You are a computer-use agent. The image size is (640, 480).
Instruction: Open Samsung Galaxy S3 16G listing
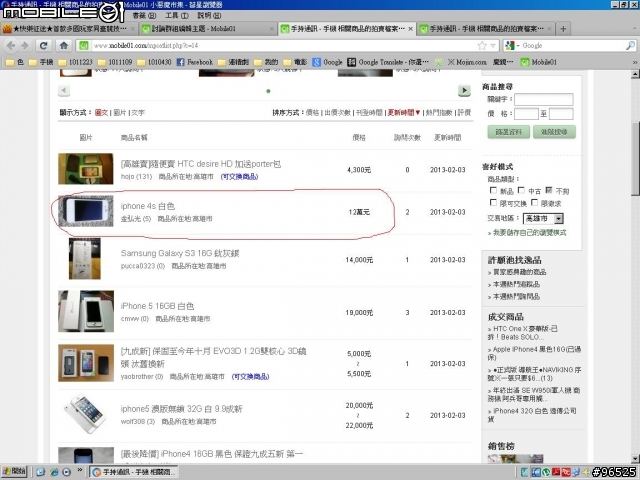tap(180, 253)
